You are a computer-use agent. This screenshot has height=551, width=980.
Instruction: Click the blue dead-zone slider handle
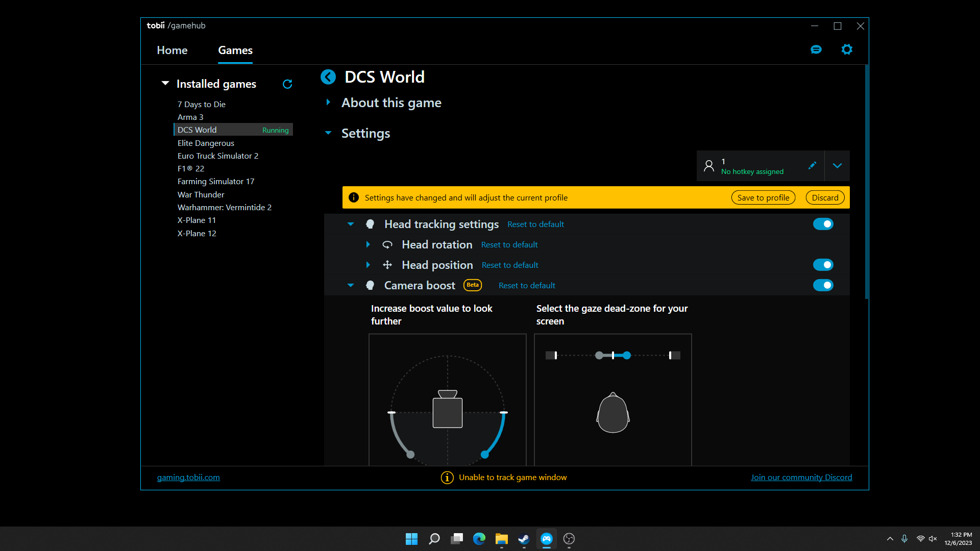(x=627, y=356)
